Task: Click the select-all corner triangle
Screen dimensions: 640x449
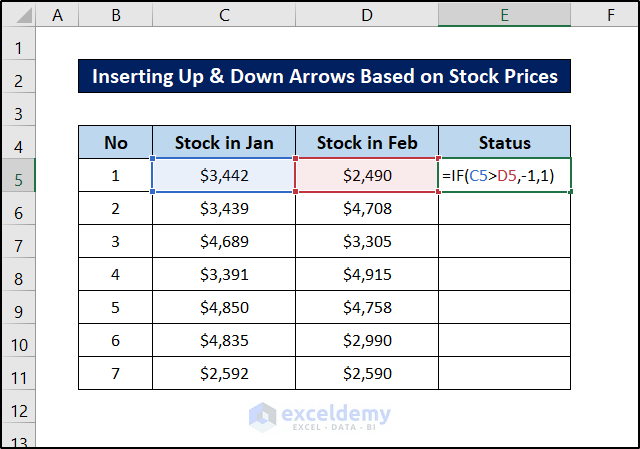Action: pos(20,15)
